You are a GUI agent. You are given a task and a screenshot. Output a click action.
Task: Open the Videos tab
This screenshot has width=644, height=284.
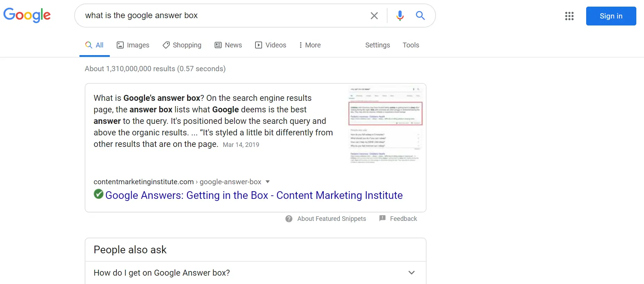tap(270, 45)
